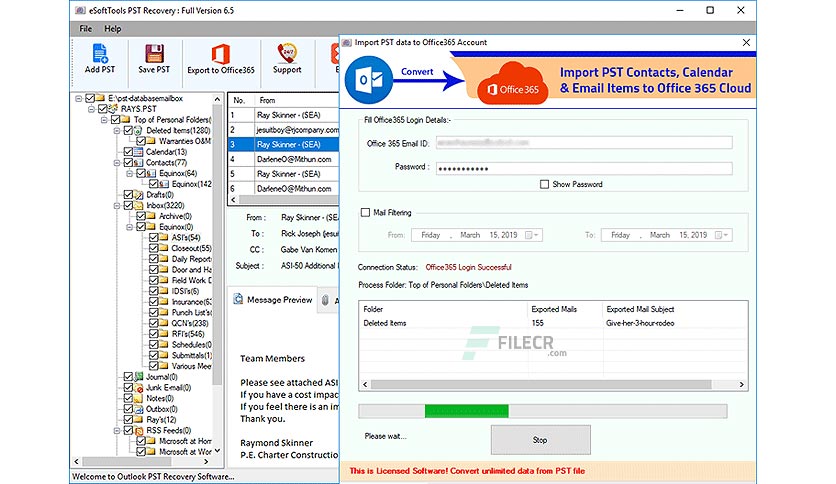This screenshot has width=836, height=484.
Task: Click the No. column header
Action: coord(241,100)
